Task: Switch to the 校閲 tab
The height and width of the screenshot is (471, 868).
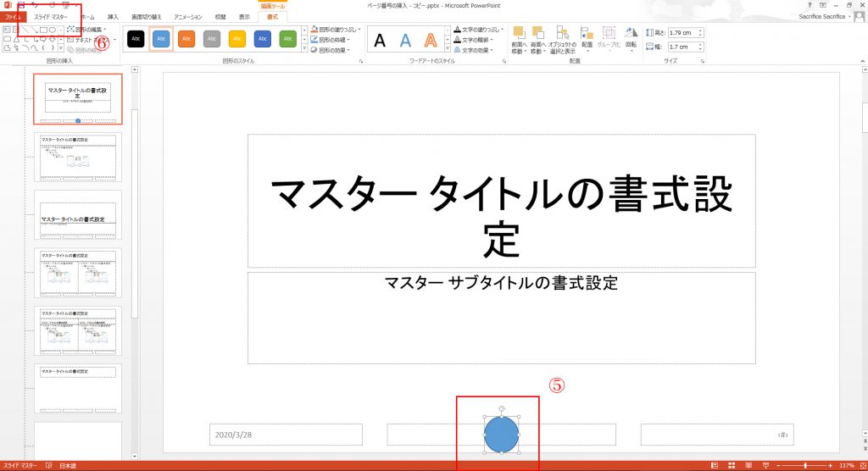Action: pyautogui.click(x=220, y=17)
